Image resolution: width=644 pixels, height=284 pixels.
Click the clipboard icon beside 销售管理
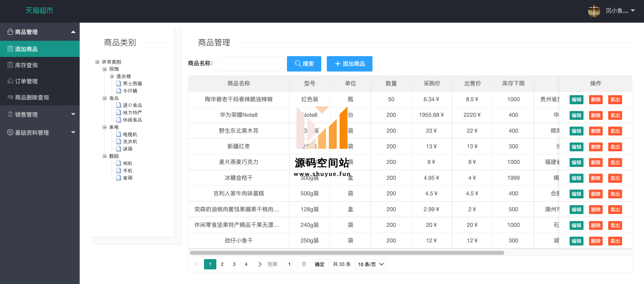click(10, 114)
